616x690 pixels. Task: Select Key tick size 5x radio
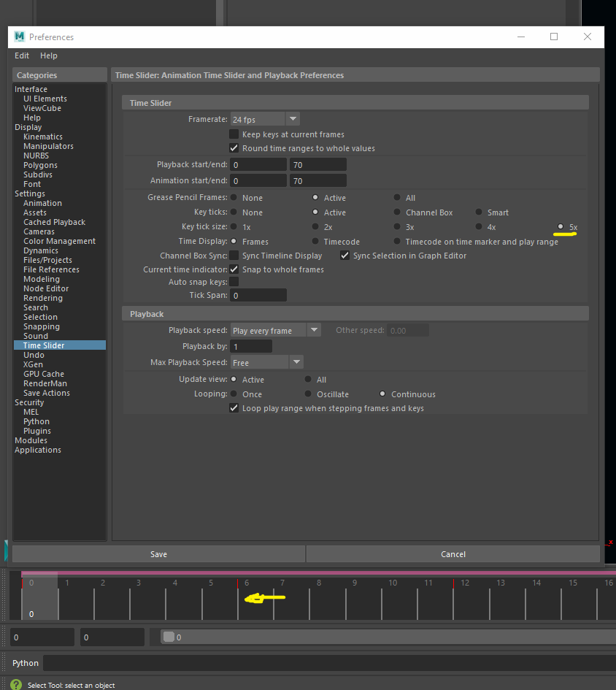(561, 226)
